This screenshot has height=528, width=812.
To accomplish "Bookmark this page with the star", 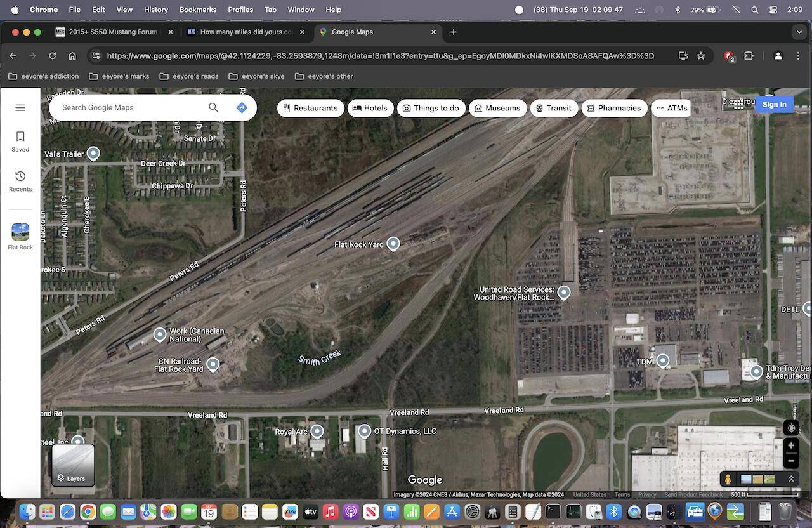I will coord(701,56).
